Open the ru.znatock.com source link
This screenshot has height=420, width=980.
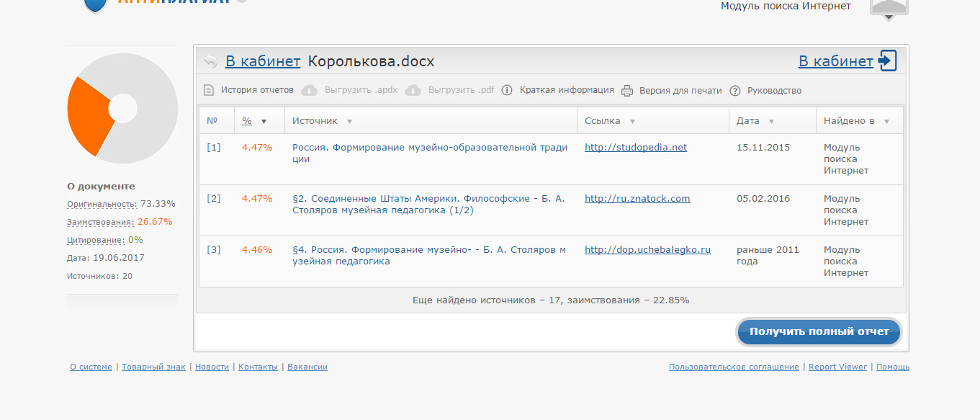click(x=637, y=199)
